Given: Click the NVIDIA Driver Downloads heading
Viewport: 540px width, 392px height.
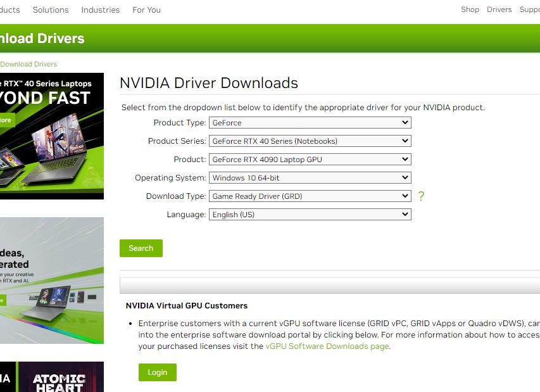Looking at the screenshot, I should coord(209,83).
